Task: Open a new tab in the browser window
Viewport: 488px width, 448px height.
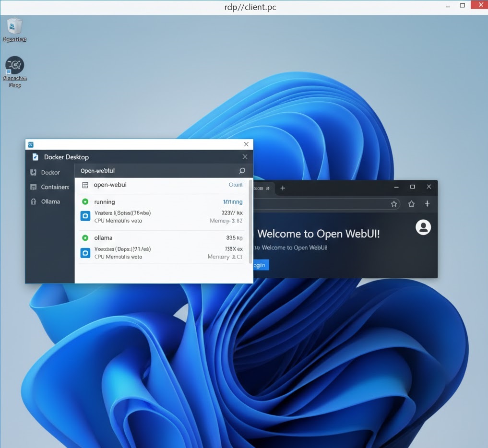Action: pyautogui.click(x=283, y=188)
